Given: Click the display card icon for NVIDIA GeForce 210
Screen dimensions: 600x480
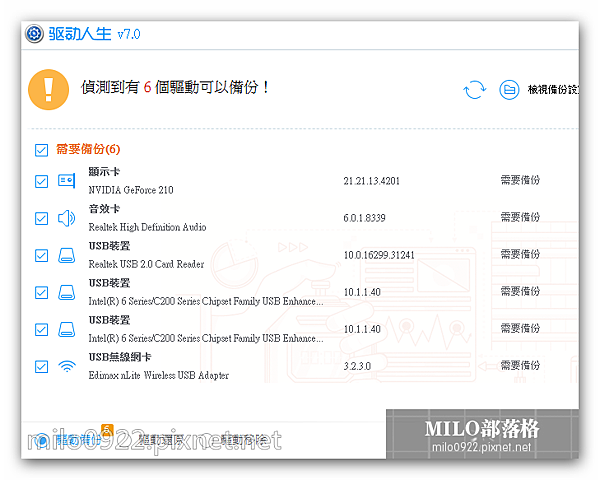Looking at the screenshot, I should pos(67,180).
